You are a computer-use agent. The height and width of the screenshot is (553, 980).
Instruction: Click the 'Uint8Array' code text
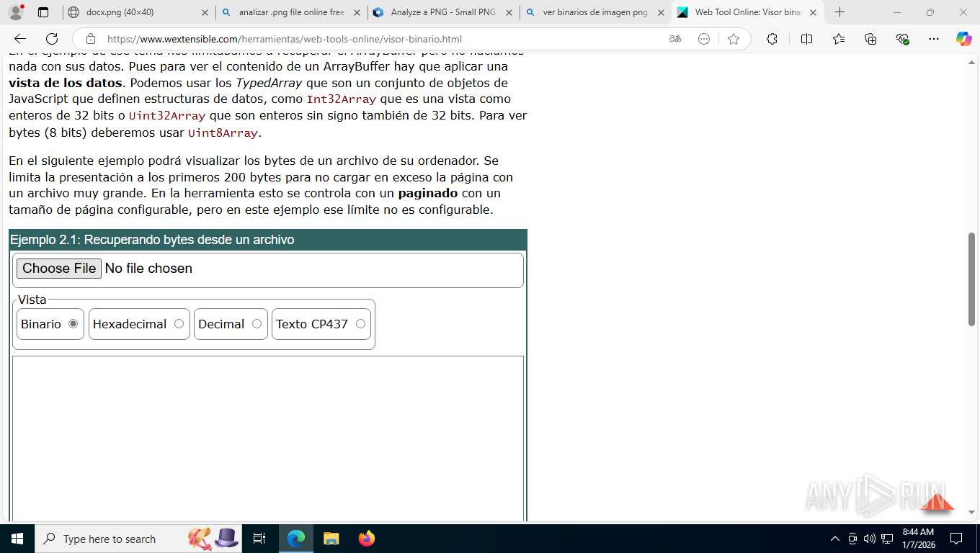coord(223,133)
